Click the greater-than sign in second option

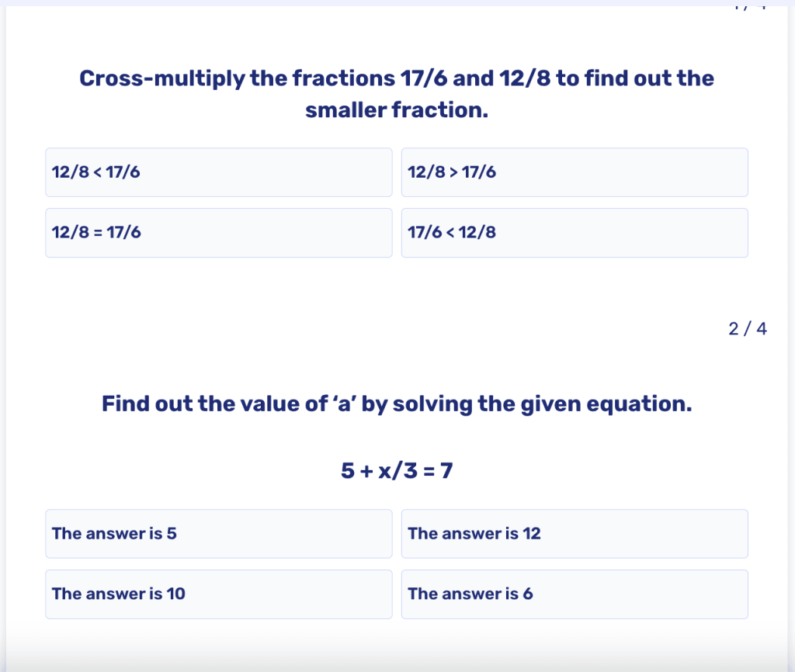[453, 172]
